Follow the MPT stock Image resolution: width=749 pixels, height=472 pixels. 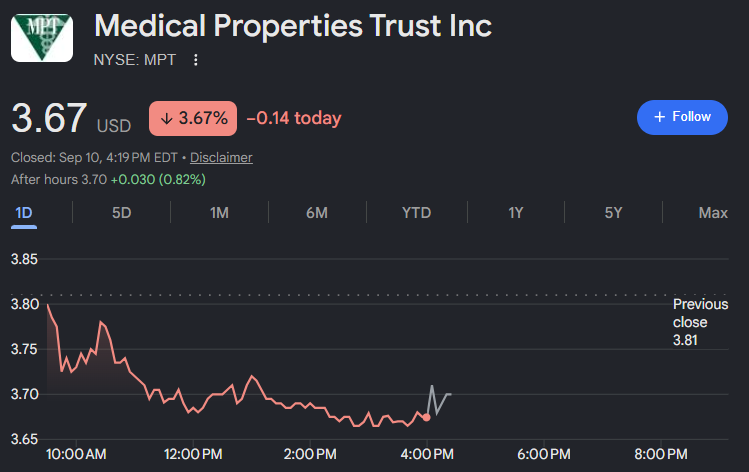[682, 118]
